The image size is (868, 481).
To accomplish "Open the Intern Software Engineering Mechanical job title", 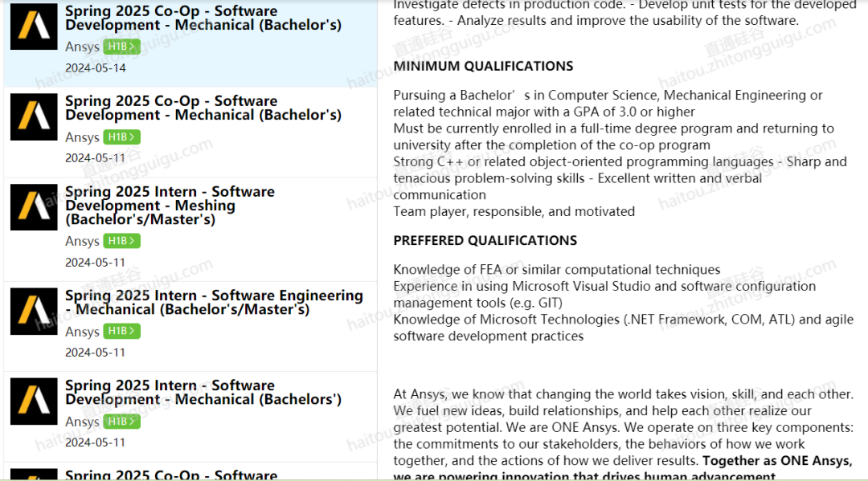I will pos(215,302).
